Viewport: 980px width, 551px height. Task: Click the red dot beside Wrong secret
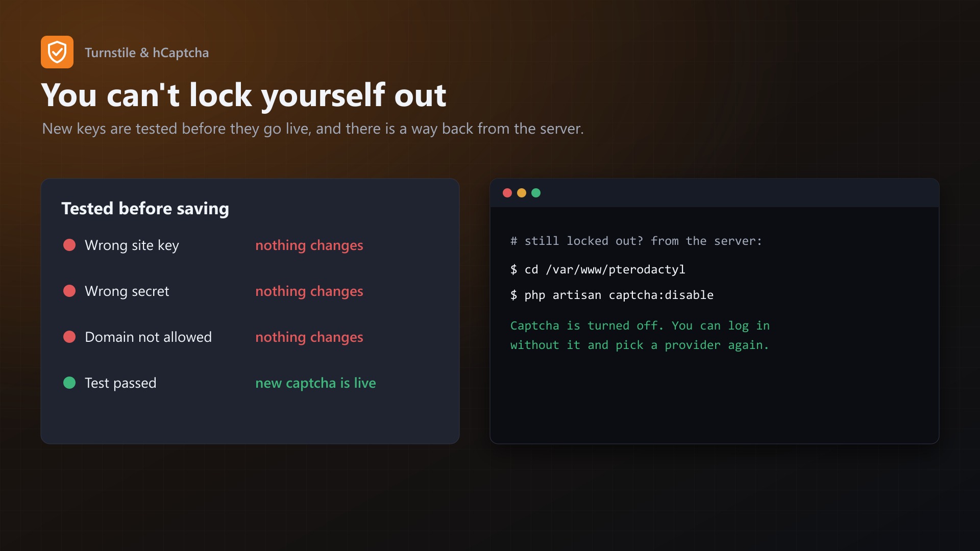(x=69, y=291)
